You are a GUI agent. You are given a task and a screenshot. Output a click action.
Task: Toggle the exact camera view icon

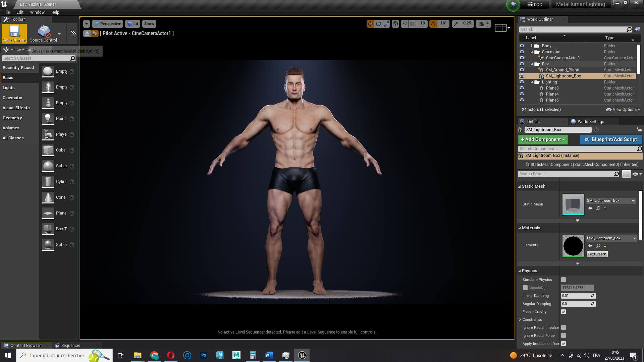click(95, 34)
